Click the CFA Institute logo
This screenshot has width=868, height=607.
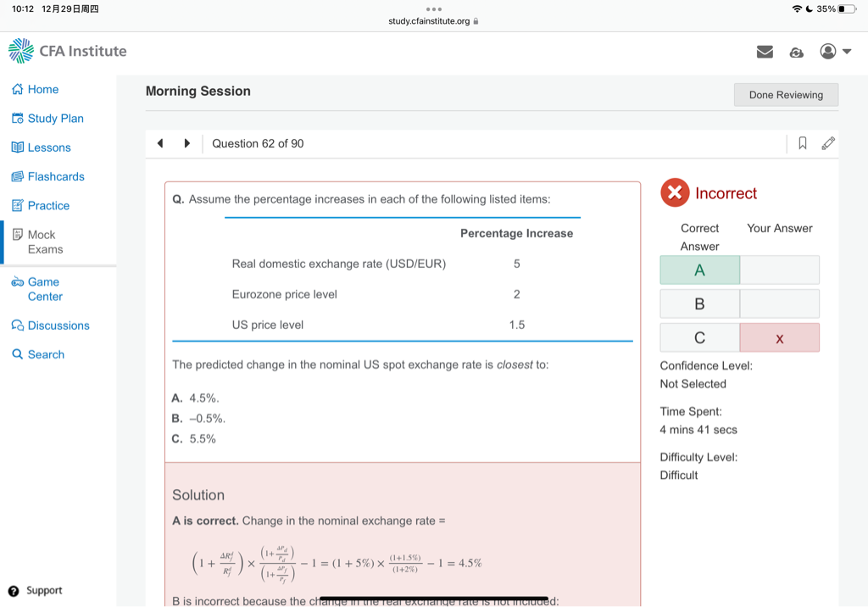(x=68, y=51)
